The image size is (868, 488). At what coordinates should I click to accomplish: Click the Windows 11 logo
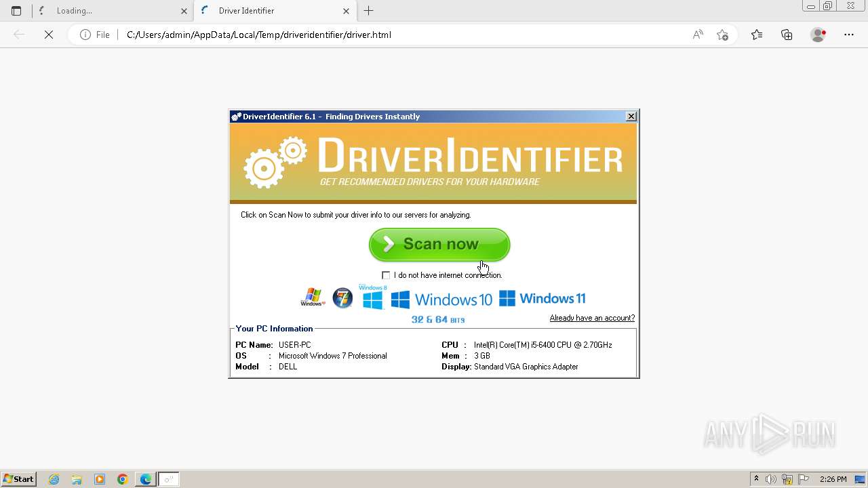pos(542,298)
